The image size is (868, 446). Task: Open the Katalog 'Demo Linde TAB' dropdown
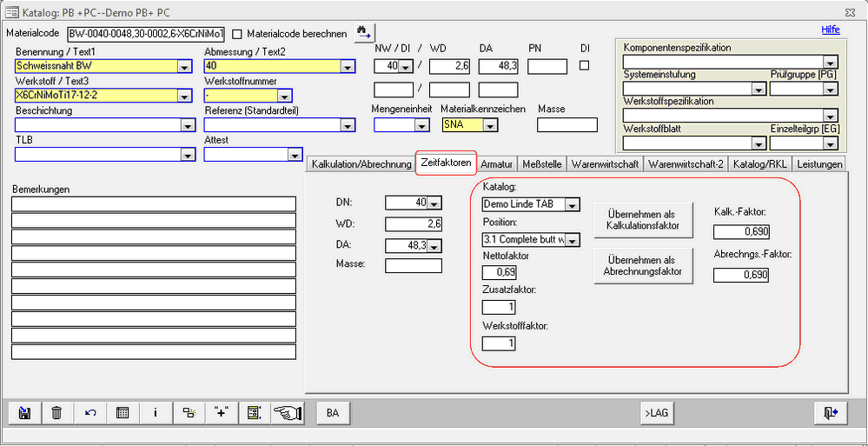(x=572, y=205)
